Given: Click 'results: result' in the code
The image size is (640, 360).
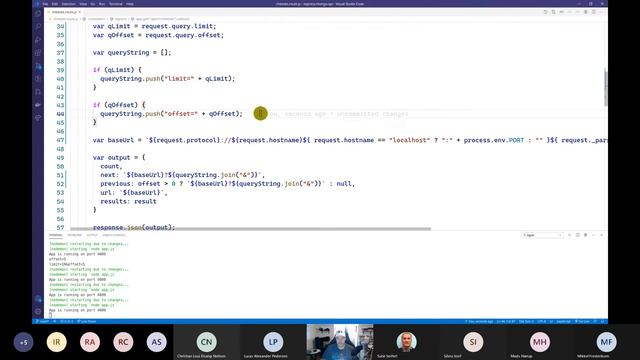Looking at the screenshot, I should pos(128,201).
